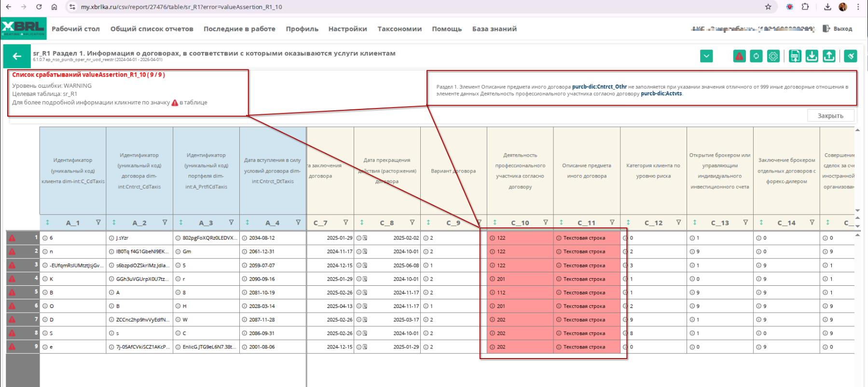Toggle sort arrows on column C_13

click(x=695, y=223)
